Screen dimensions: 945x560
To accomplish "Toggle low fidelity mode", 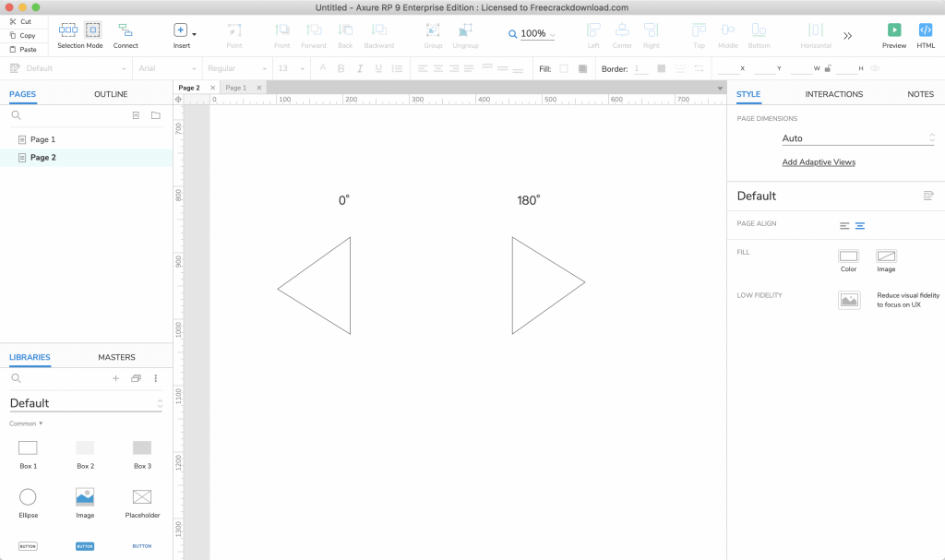I will click(848, 300).
